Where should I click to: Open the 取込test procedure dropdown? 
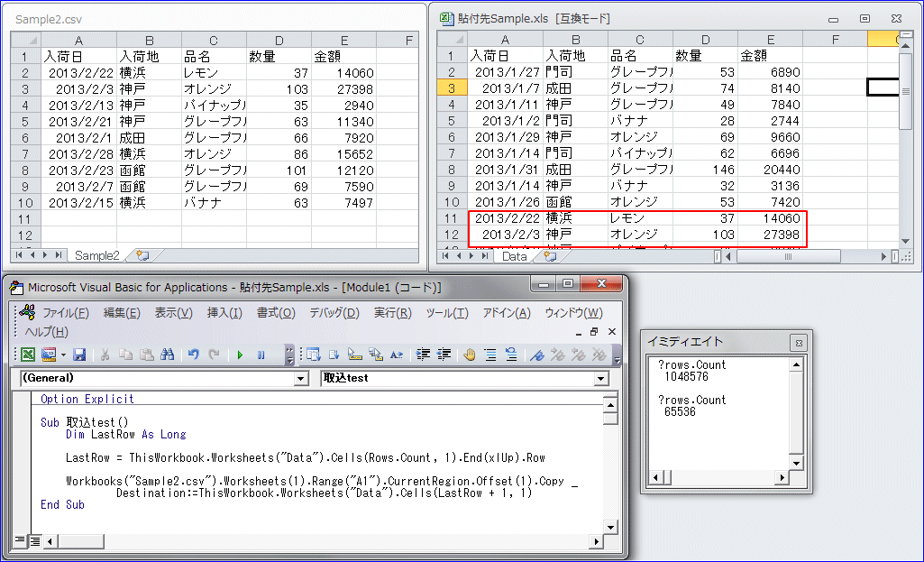pos(601,379)
